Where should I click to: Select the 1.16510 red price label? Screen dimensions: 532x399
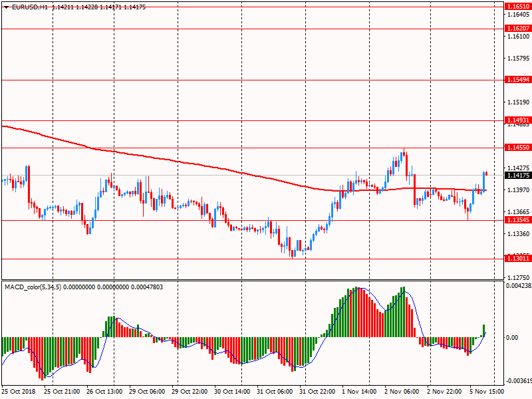point(518,6)
